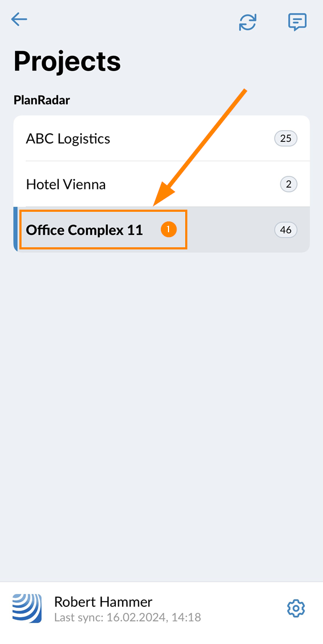Click the Last sync timestamp text

coord(128,618)
